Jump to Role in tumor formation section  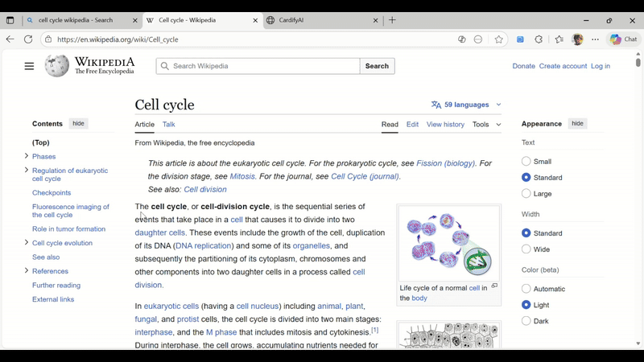coord(68,228)
